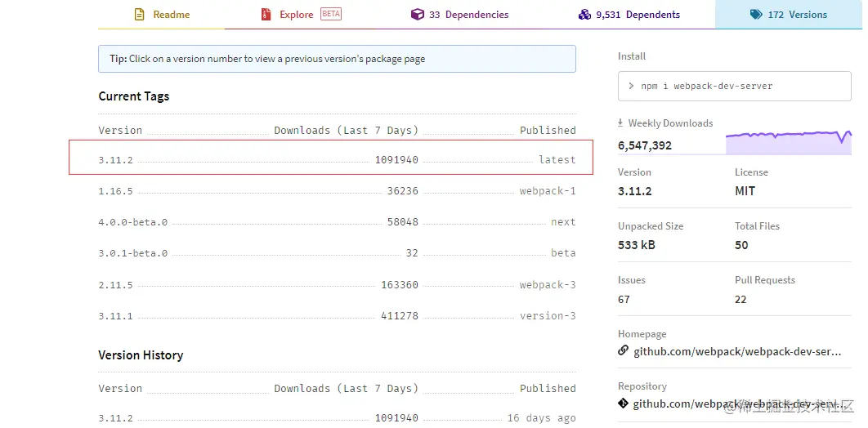The width and height of the screenshot is (868, 428).
Task: Click the Homepage link chain icon
Action: point(624,350)
